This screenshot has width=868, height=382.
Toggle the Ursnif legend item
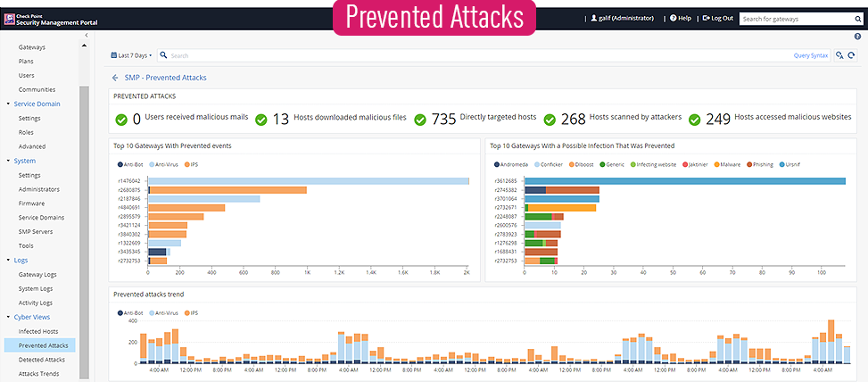[792, 164]
